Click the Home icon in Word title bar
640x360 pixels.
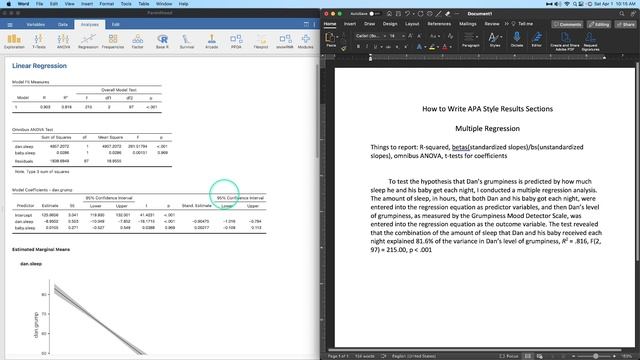pos(389,14)
